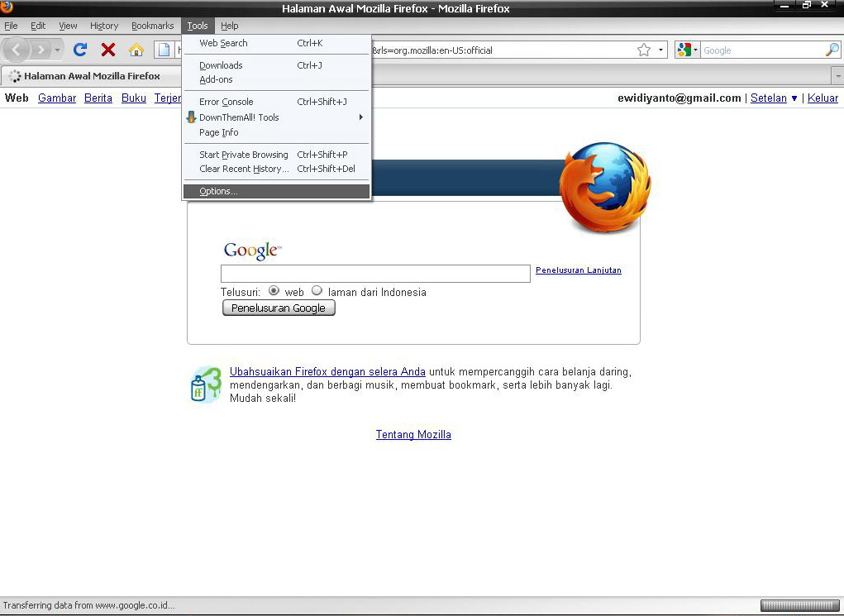Expand the Setelan dropdown arrow

794,98
